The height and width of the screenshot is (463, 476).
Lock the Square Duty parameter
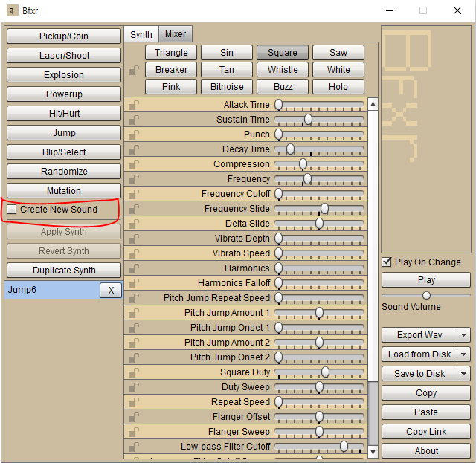pyautogui.click(x=134, y=372)
